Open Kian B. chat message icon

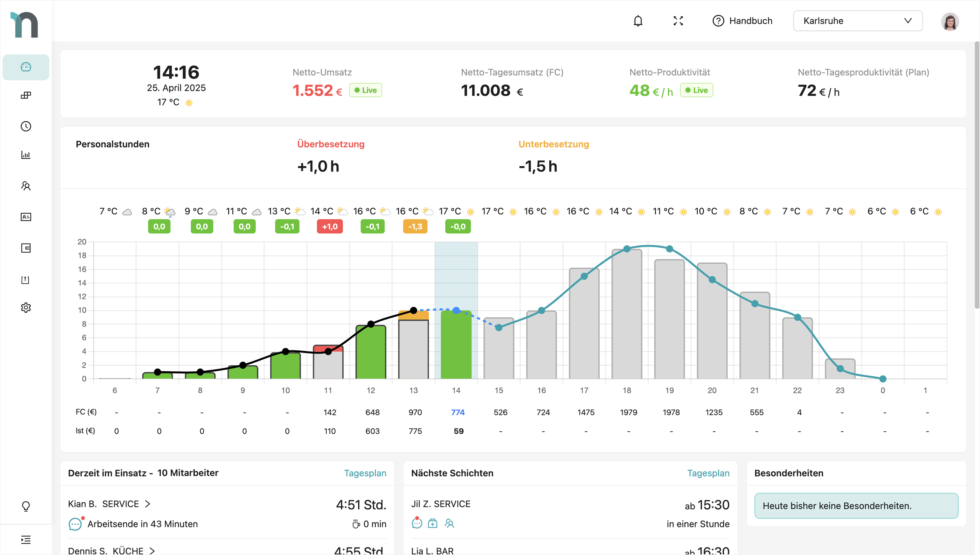[75, 524]
